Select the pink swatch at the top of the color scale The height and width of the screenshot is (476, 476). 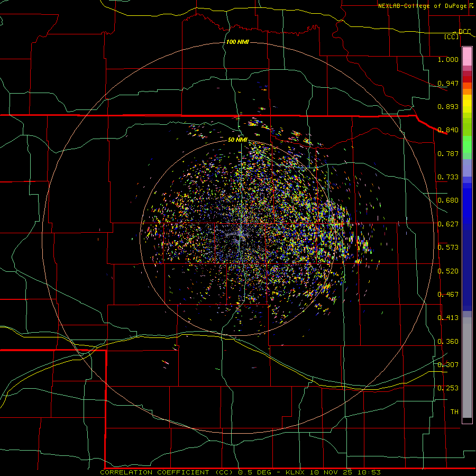(x=467, y=57)
